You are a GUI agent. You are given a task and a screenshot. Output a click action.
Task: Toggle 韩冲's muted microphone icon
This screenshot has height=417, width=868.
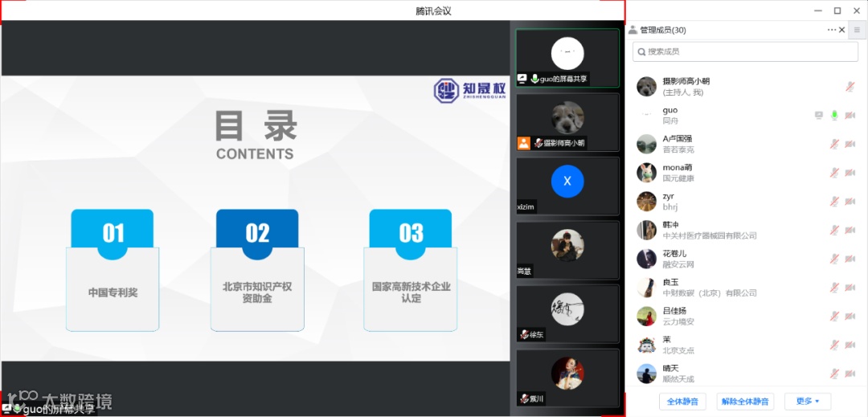pyautogui.click(x=834, y=230)
